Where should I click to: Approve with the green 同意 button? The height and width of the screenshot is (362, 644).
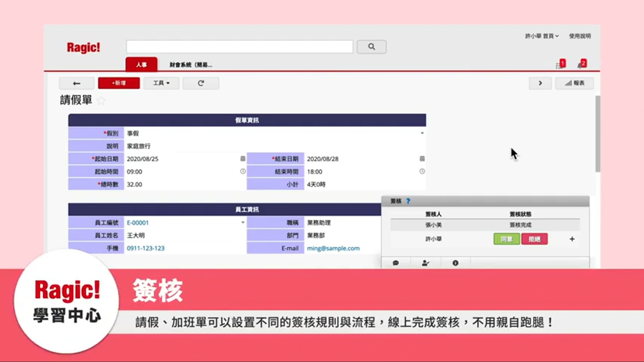coord(506,239)
